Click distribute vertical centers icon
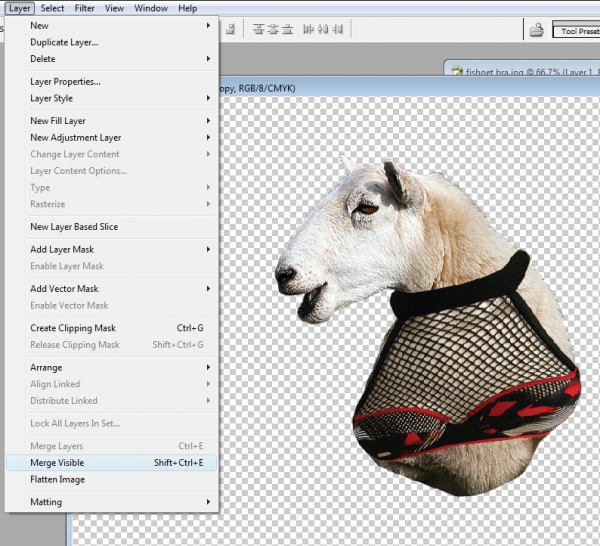Screen dimensions: 600x546 (273, 29)
